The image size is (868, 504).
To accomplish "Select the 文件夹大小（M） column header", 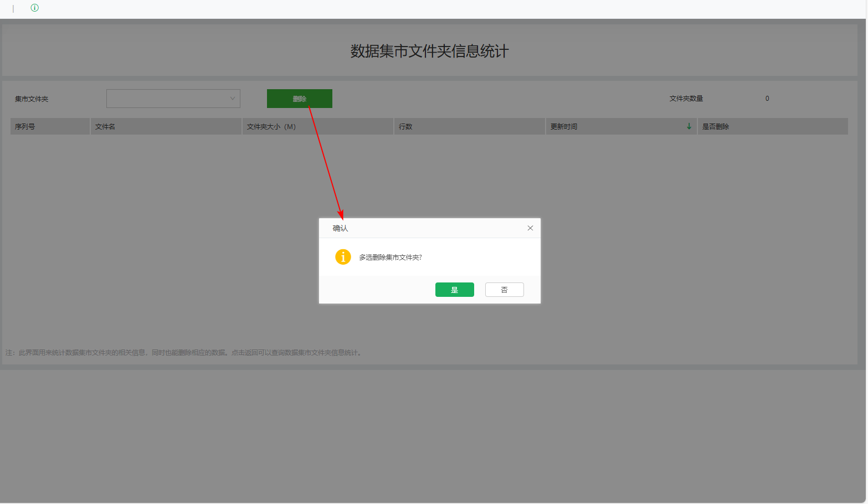I will [318, 126].
